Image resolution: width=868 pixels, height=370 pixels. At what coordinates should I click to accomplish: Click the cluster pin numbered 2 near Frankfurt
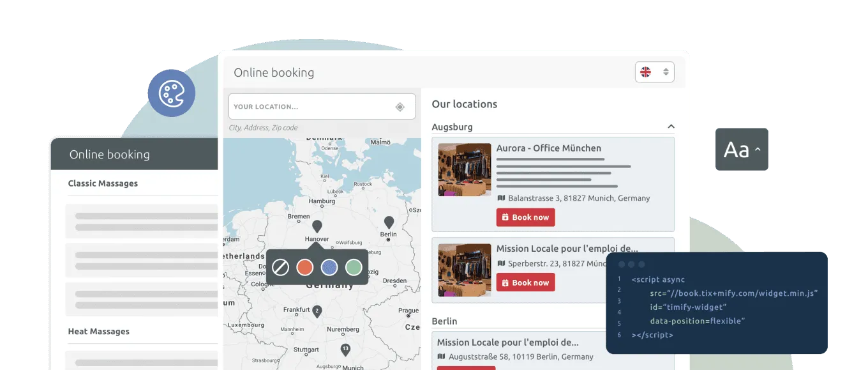pyautogui.click(x=317, y=311)
